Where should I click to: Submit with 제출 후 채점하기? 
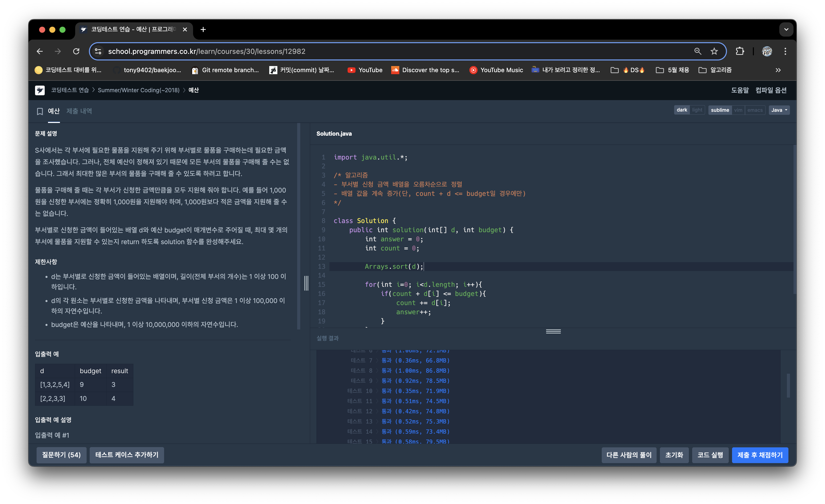pyautogui.click(x=760, y=455)
